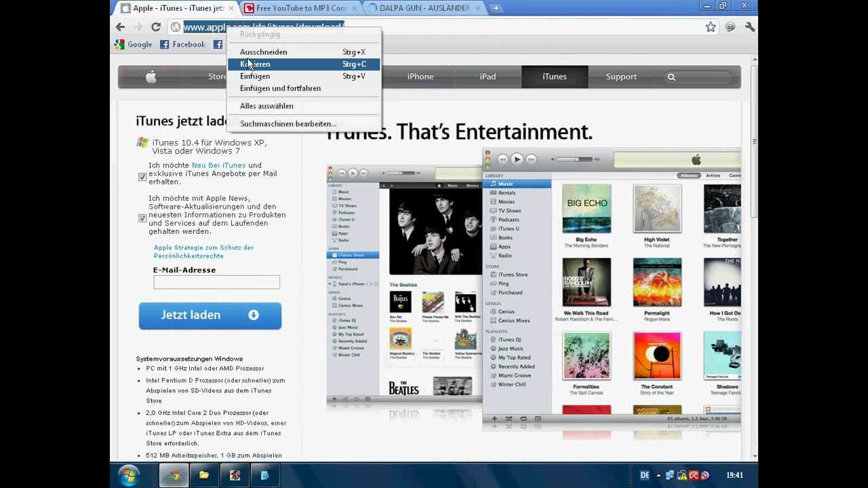Reload the page with the refresh icon
Image resolution: width=868 pixels, height=488 pixels.
[x=156, y=27]
